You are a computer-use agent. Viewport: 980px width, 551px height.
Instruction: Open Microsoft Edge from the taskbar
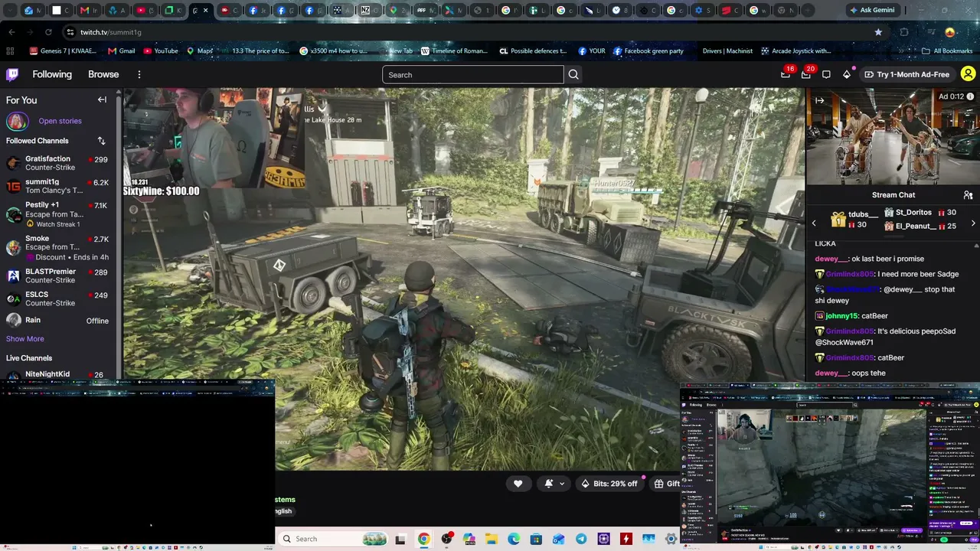(x=514, y=539)
